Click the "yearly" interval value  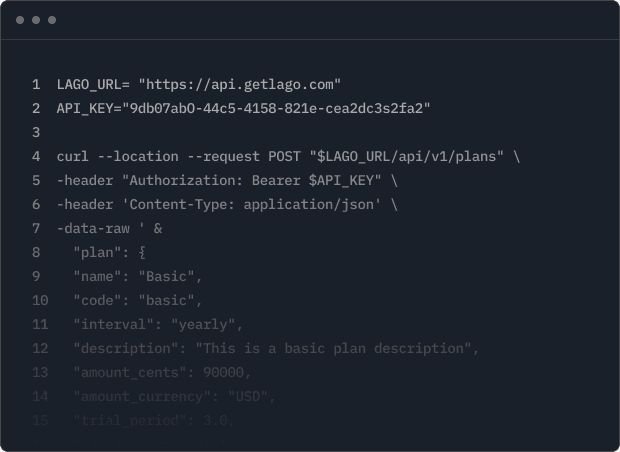207,324
